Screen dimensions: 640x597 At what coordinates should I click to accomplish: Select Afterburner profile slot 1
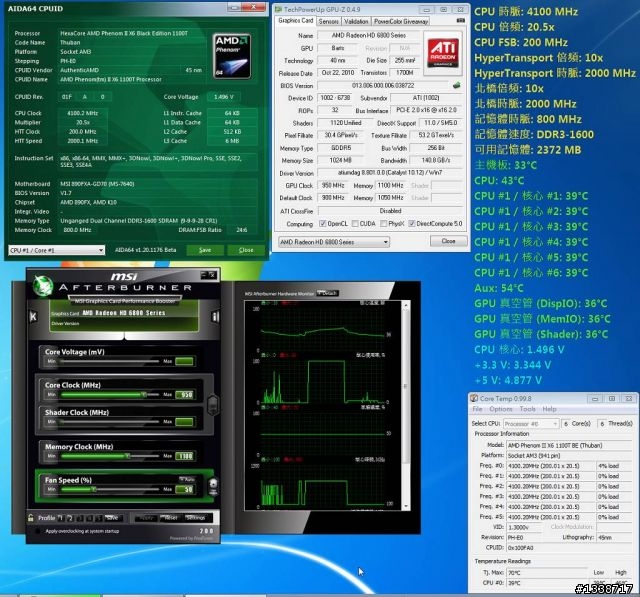pos(61,518)
